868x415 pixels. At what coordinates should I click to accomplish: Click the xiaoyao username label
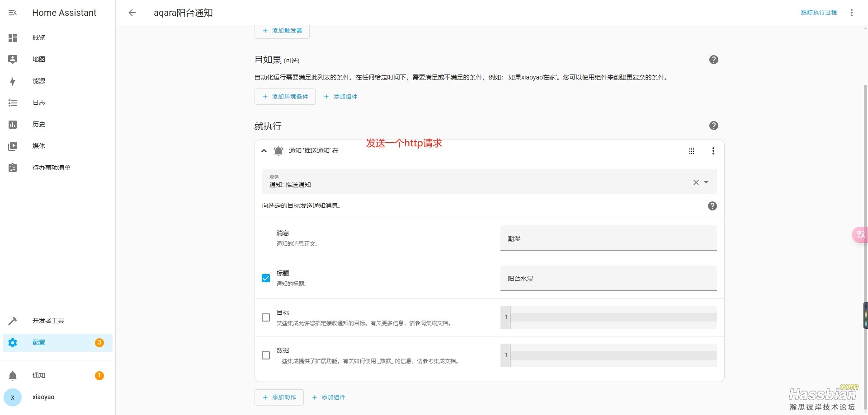pyautogui.click(x=43, y=397)
